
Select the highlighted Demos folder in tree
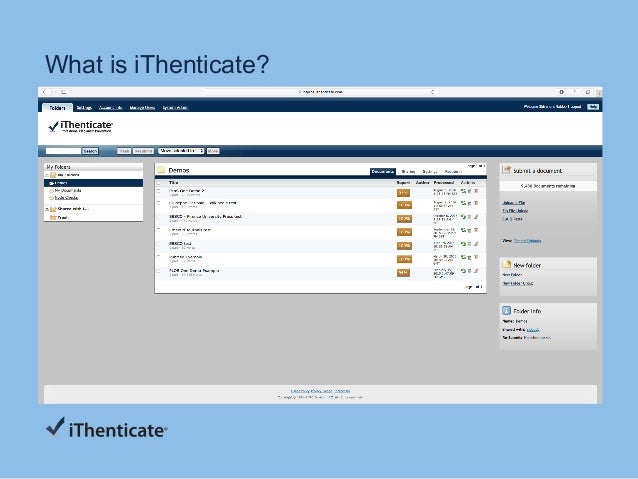pos(94,183)
